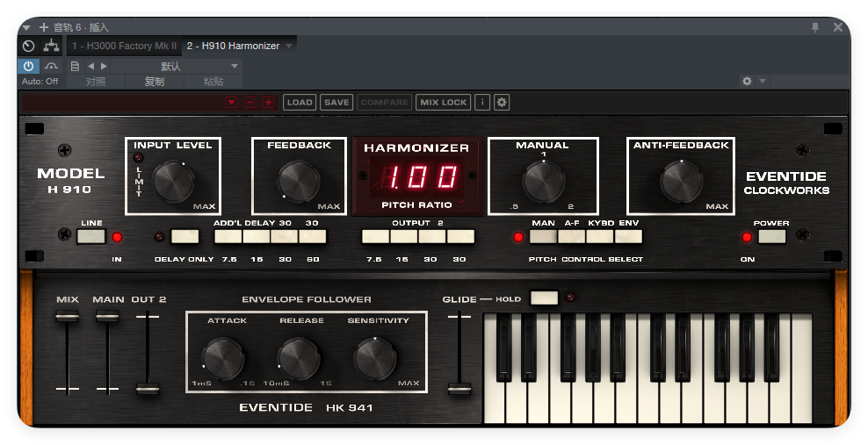Click the ATTACK knob
Image resolution: width=868 pixels, height=445 pixels.
(222, 359)
